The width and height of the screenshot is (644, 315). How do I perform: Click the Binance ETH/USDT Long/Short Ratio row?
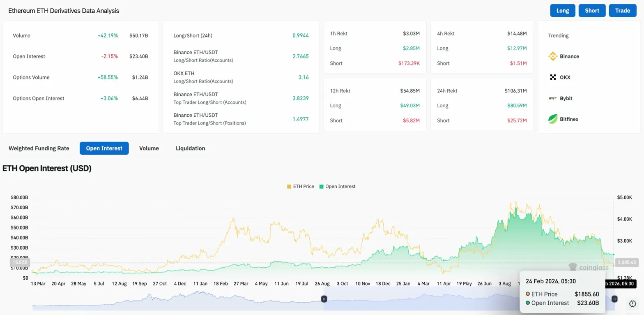241,56
